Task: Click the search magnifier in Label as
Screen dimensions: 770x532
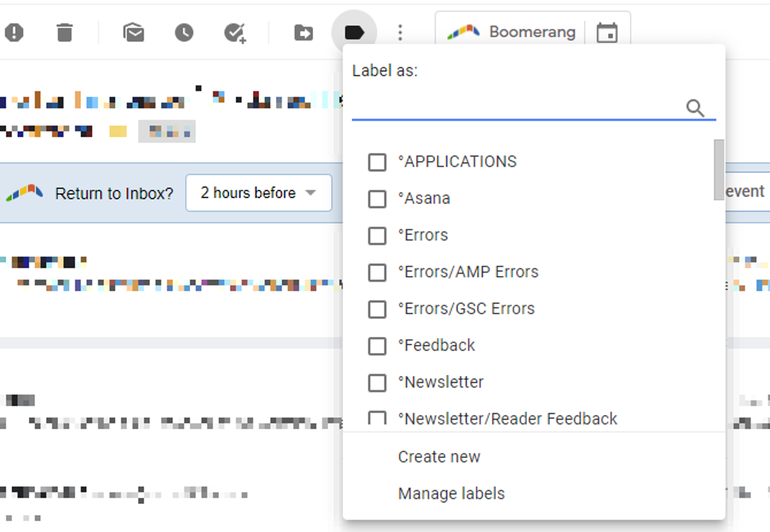Action: (696, 108)
